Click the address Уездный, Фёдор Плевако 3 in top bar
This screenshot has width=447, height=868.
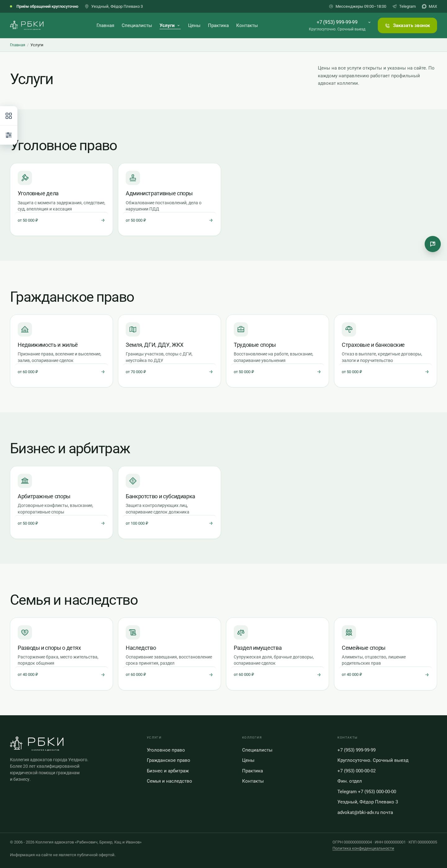point(114,7)
